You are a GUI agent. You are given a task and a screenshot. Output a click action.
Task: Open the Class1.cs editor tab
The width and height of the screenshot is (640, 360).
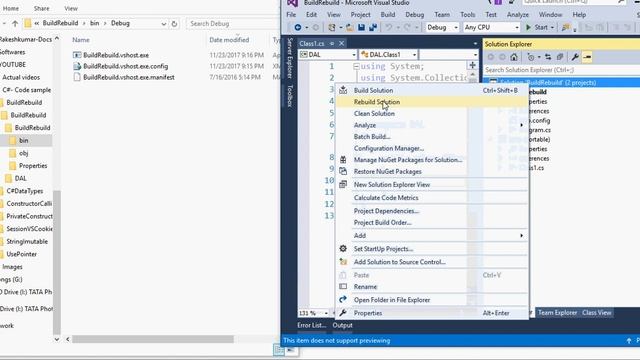(311, 43)
